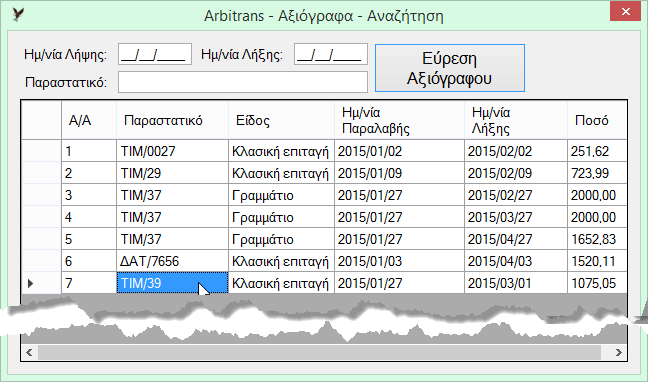Click receipt date 2015/01/09

click(x=399, y=173)
